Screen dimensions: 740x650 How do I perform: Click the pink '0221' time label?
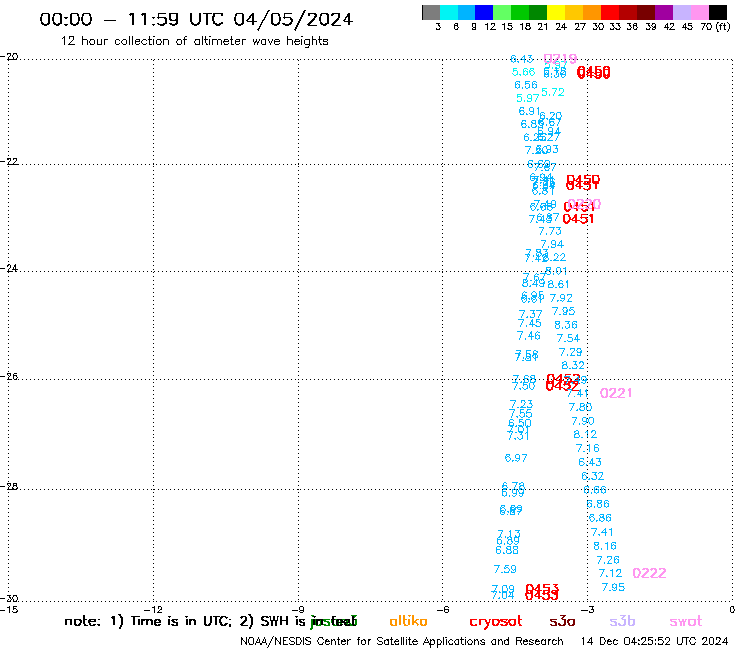(616, 393)
